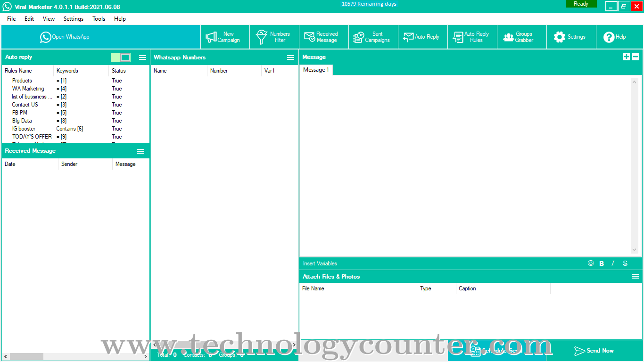Apply strikethrough formatting to message
This screenshot has width=644, height=362.
625,263
